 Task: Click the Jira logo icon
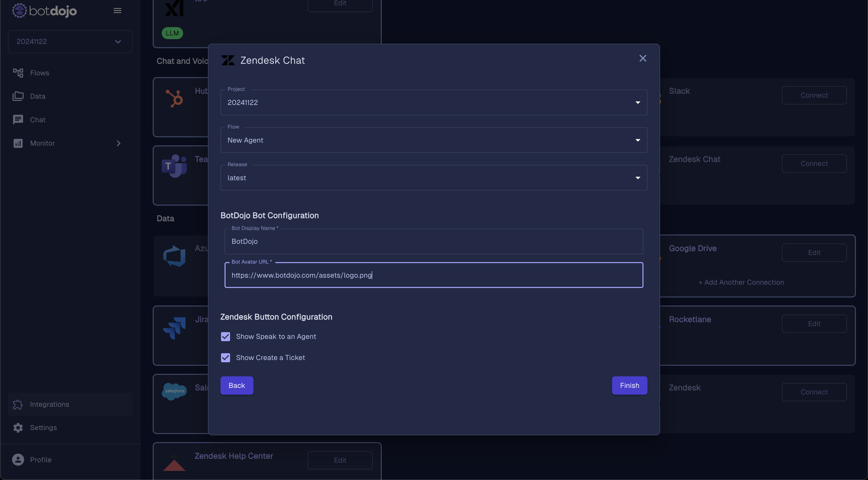coord(174,328)
